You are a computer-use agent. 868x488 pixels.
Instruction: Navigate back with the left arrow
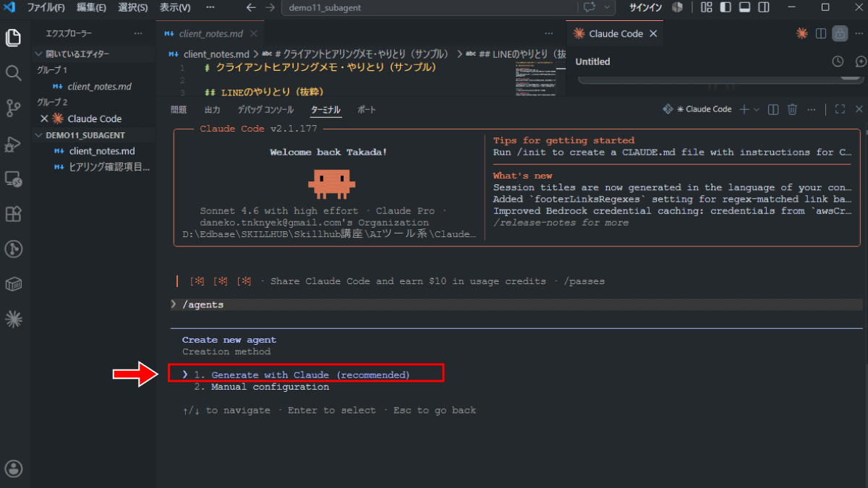pyautogui.click(x=251, y=7)
